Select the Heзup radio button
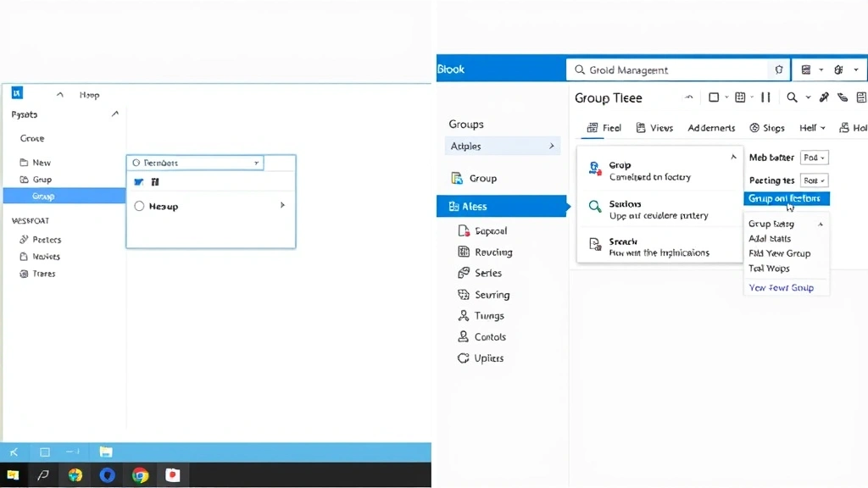 [138, 206]
